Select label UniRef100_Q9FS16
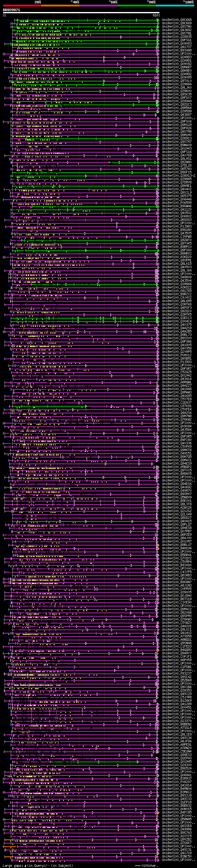Screen dimensions: 197x868 (177, 152)
